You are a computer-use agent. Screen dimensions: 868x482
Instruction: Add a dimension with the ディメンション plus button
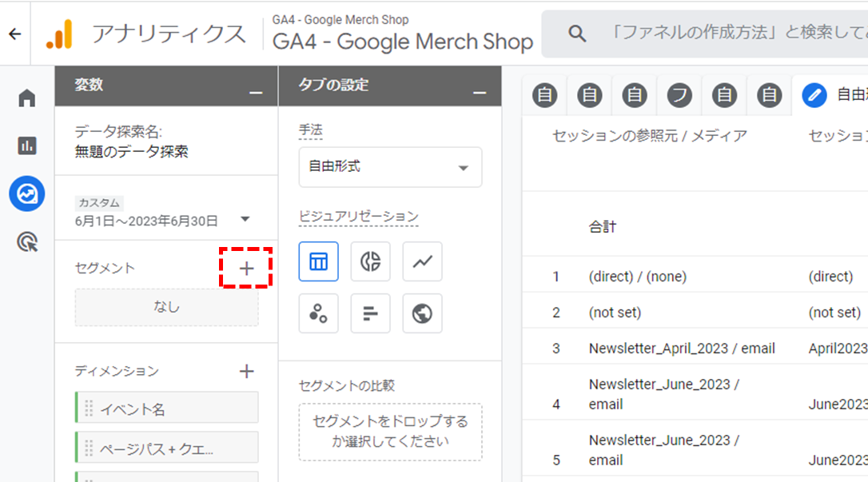246,371
